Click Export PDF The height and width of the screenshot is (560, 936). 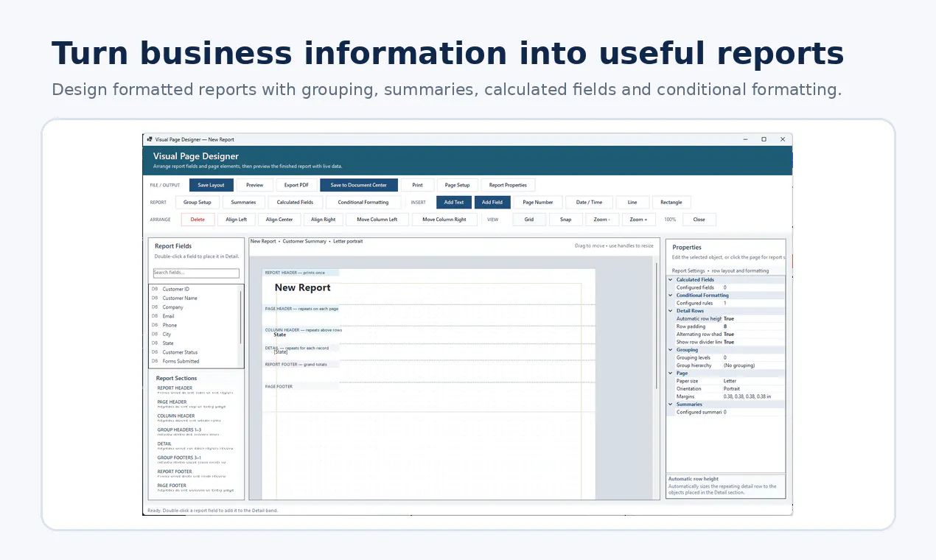[x=296, y=185]
